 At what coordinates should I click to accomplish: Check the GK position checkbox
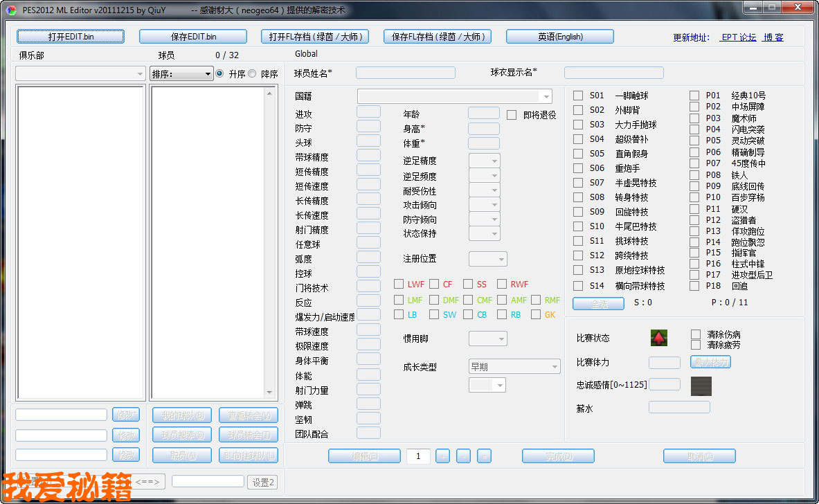[536, 314]
